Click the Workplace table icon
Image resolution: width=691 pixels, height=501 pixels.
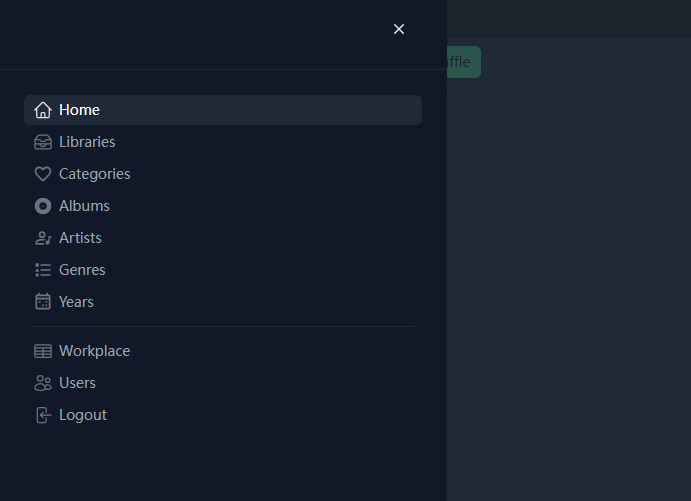pos(43,351)
